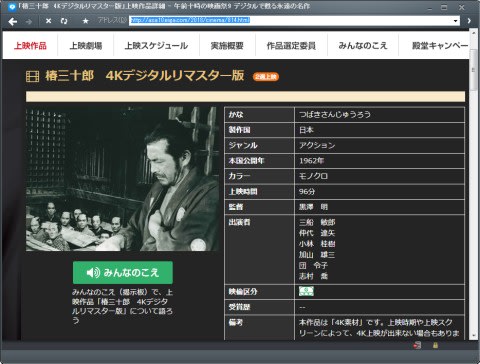Click cast name 三船 敏郎
This screenshot has height=364, width=480.
click(317, 222)
